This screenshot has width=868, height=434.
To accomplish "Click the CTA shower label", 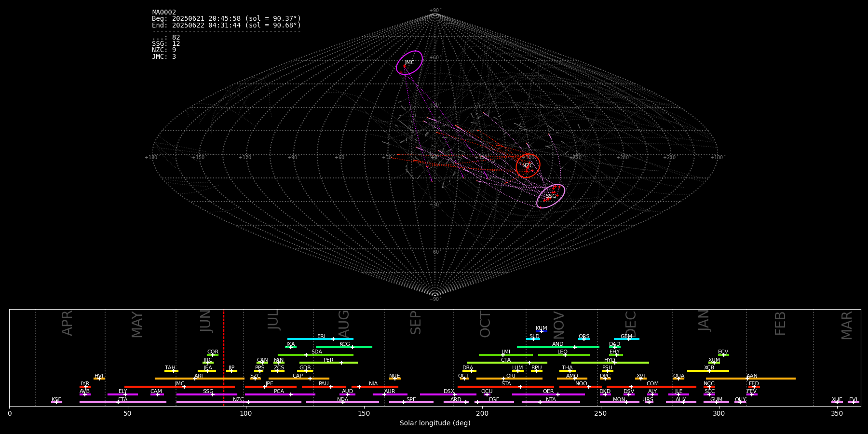I will click(506, 360).
